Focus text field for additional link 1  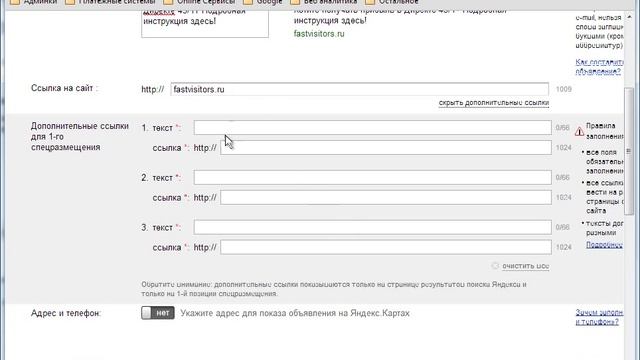(x=373, y=128)
